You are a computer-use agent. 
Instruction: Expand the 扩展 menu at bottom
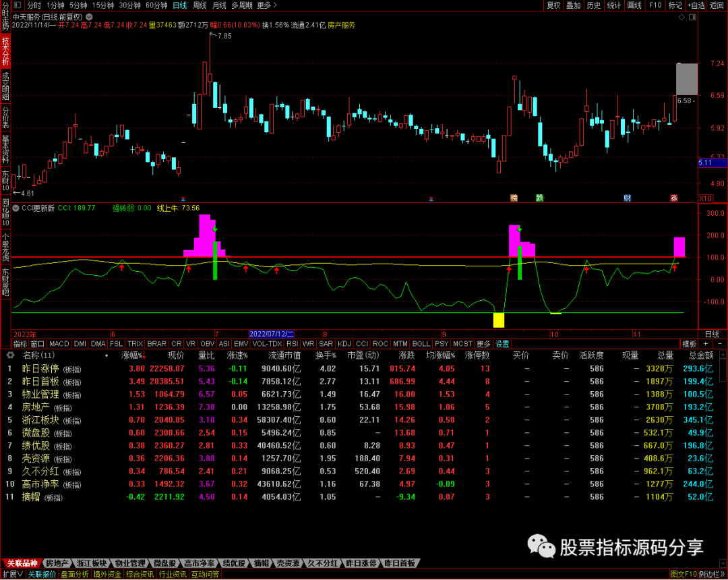tap(12, 575)
